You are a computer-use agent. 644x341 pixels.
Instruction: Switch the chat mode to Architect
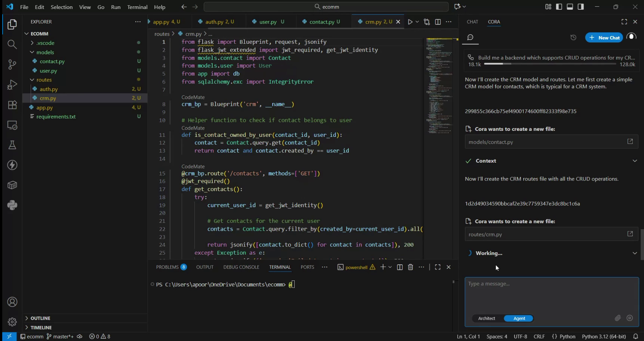487,318
